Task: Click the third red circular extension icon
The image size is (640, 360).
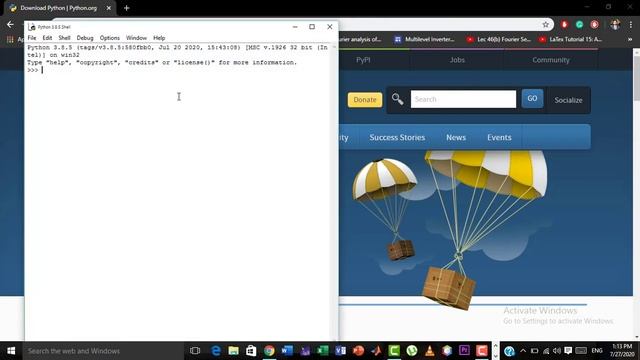Action: click(x=595, y=24)
